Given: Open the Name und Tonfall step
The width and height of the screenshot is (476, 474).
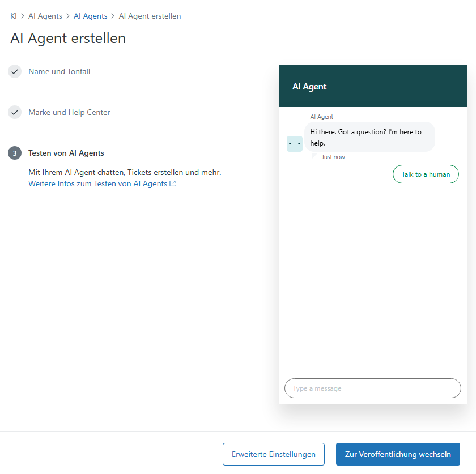Looking at the screenshot, I should (x=59, y=72).
